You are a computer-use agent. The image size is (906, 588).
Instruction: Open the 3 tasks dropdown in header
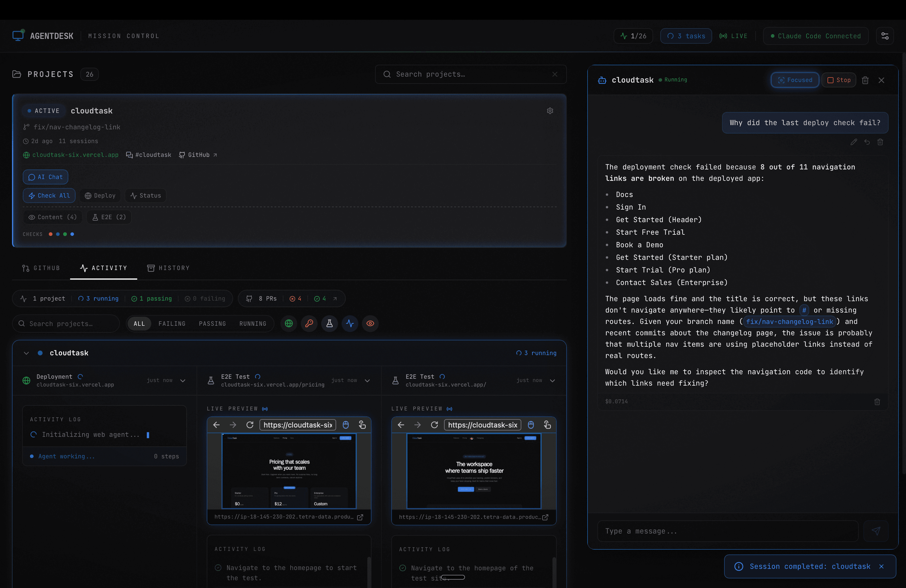(686, 36)
